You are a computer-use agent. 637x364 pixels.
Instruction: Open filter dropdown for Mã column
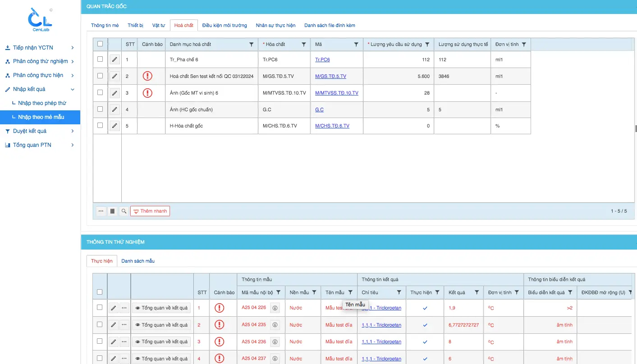[x=356, y=44]
